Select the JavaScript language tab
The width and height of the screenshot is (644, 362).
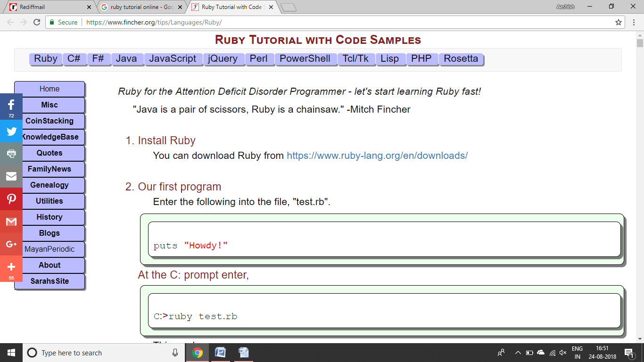pos(173,59)
